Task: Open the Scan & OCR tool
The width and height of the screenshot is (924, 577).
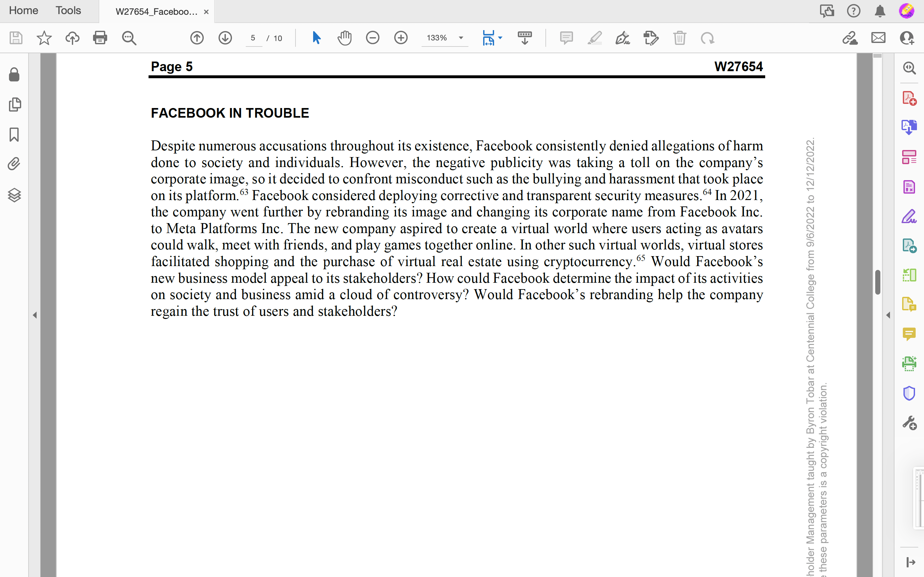Action: [909, 363]
